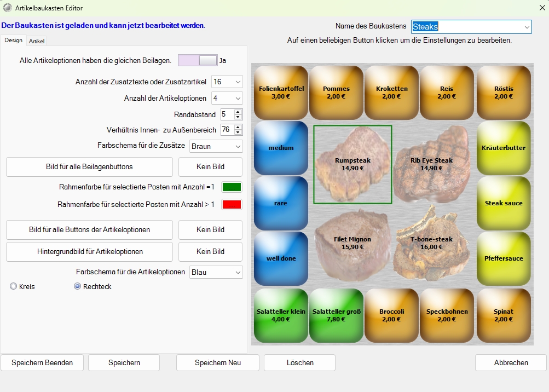Click the Speichern button

pyautogui.click(x=124, y=362)
